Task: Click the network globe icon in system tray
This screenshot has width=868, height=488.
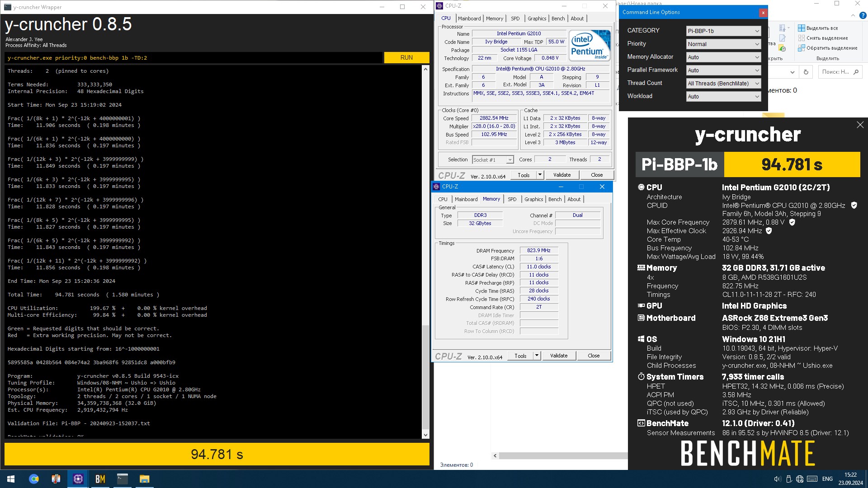Action: click(800, 479)
